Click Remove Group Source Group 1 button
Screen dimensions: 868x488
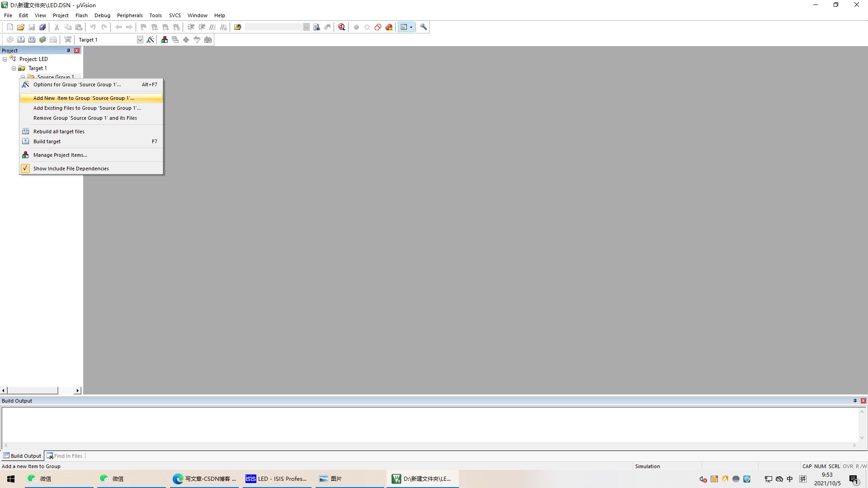click(x=85, y=117)
